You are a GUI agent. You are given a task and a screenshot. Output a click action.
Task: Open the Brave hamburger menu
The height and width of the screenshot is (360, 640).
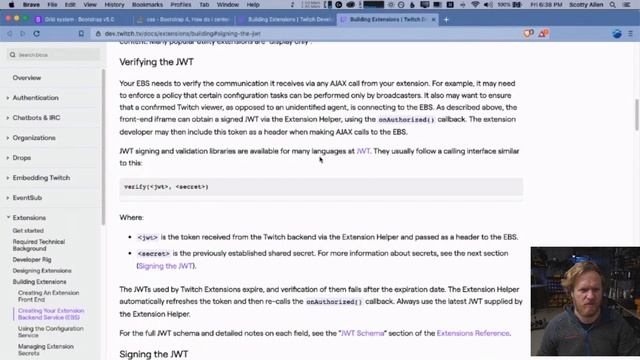[x=631, y=34]
